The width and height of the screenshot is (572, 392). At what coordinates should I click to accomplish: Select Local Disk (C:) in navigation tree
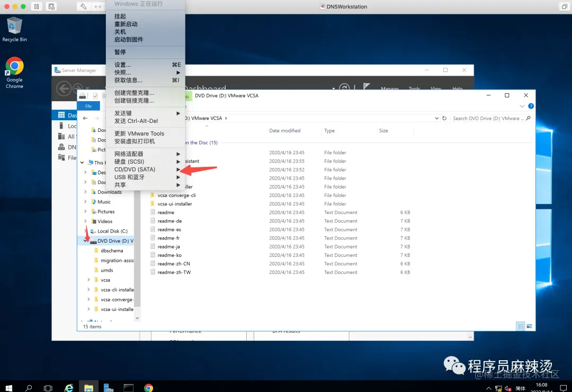[112, 231]
